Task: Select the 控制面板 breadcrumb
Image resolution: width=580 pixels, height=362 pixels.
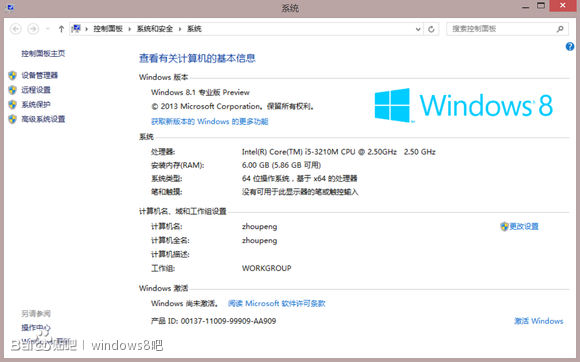Action: tap(108, 29)
